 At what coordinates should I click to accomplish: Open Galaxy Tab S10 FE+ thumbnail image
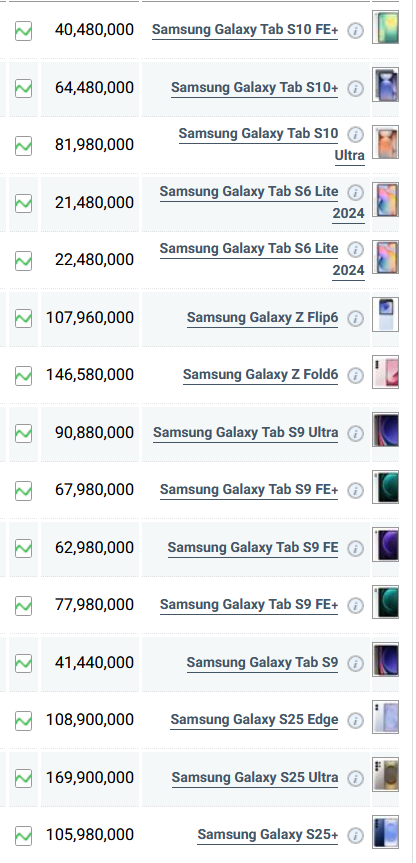click(x=385, y=27)
